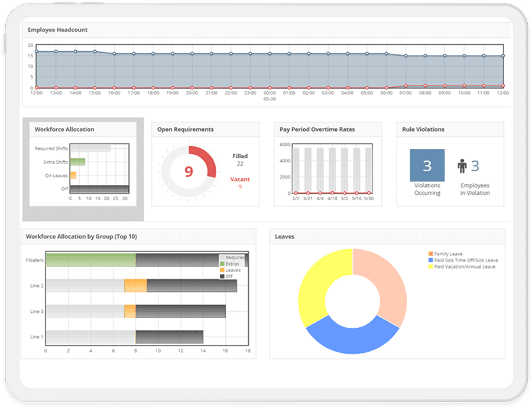Viewport: 532px width, 408px height.
Task: Click the Paid Sick Time Off legend swatch
Action: click(x=430, y=260)
